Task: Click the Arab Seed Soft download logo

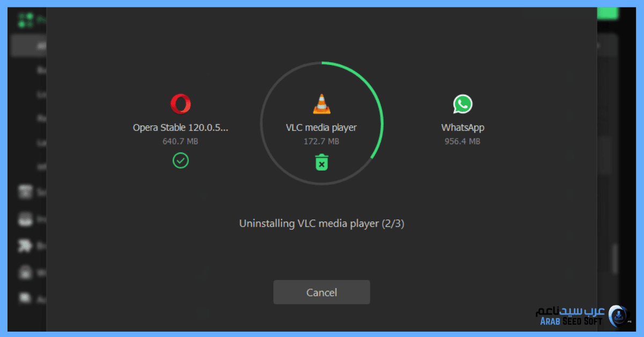Action: [x=619, y=315]
